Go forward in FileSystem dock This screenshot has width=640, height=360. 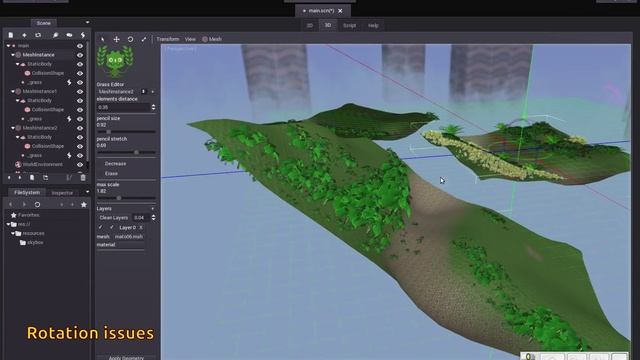24,204
